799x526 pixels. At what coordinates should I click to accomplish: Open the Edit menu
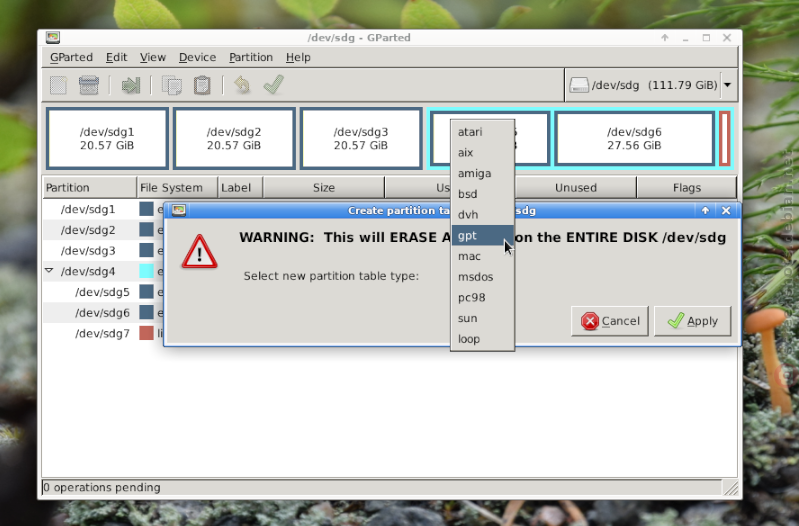pos(117,57)
